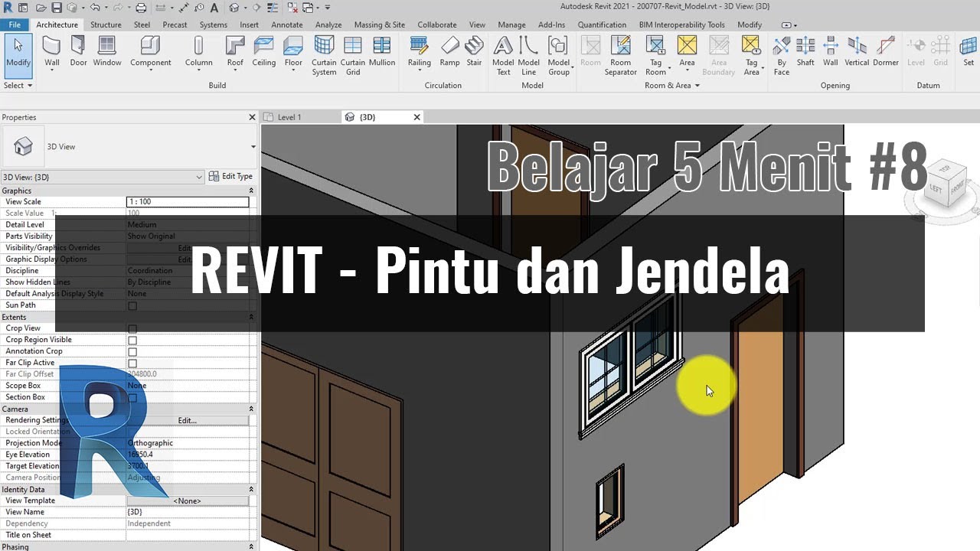Select the Wall tool in Build panel
Screen dimensions: 980x551
point(52,52)
